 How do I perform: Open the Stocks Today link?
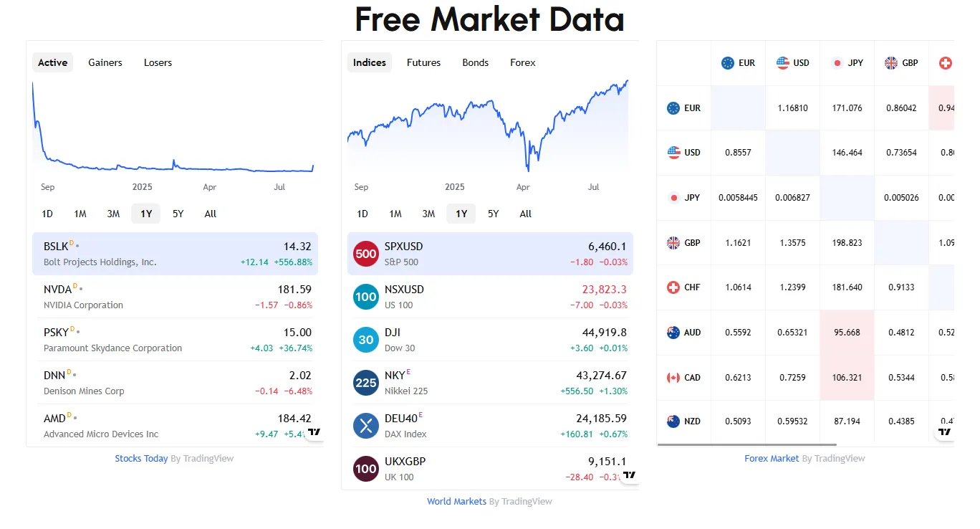(141, 459)
